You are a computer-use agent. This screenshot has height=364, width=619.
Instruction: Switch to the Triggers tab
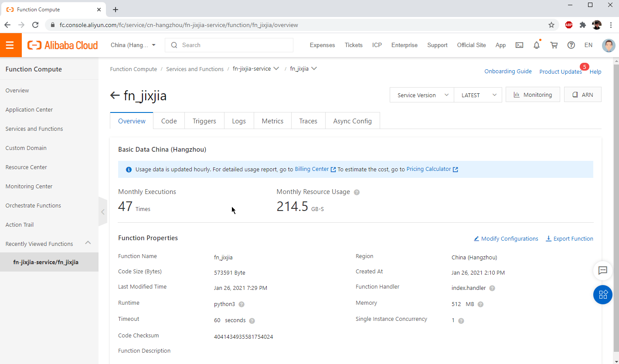[x=204, y=121]
